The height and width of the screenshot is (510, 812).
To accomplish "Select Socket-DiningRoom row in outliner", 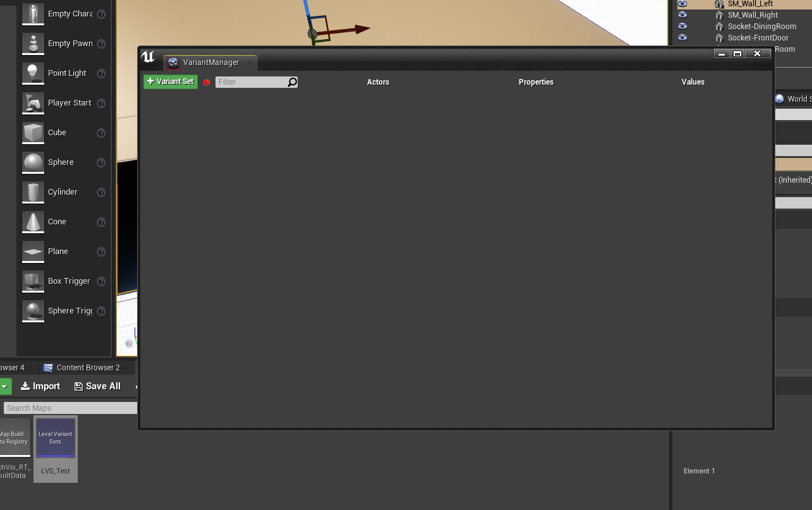I will click(x=744, y=26).
